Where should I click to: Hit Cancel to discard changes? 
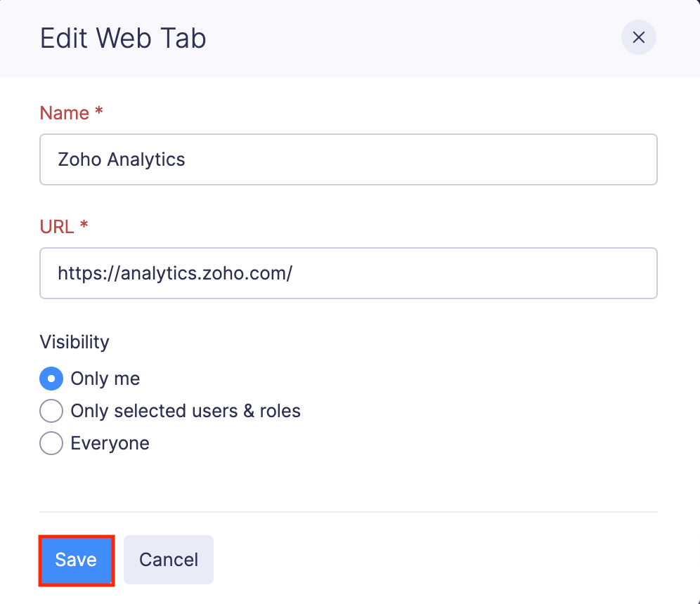tap(168, 560)
